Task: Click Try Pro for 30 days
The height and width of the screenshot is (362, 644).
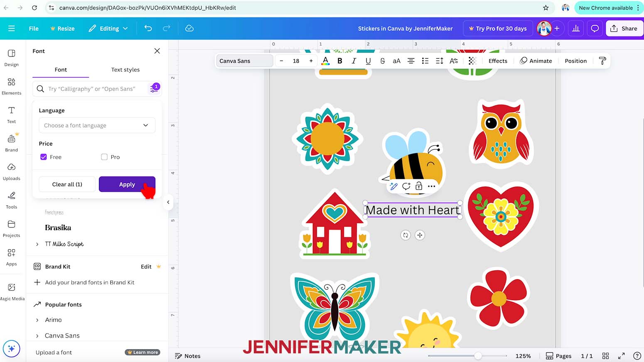Action: [498, 29]
